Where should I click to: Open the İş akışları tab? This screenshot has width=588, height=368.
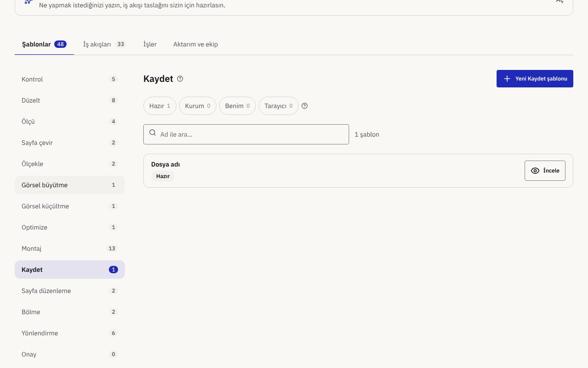105,44
